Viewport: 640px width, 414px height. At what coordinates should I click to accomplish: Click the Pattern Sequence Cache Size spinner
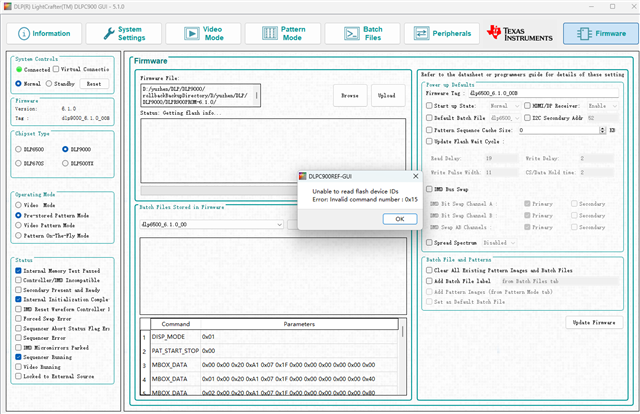click(x=602, y=130)
